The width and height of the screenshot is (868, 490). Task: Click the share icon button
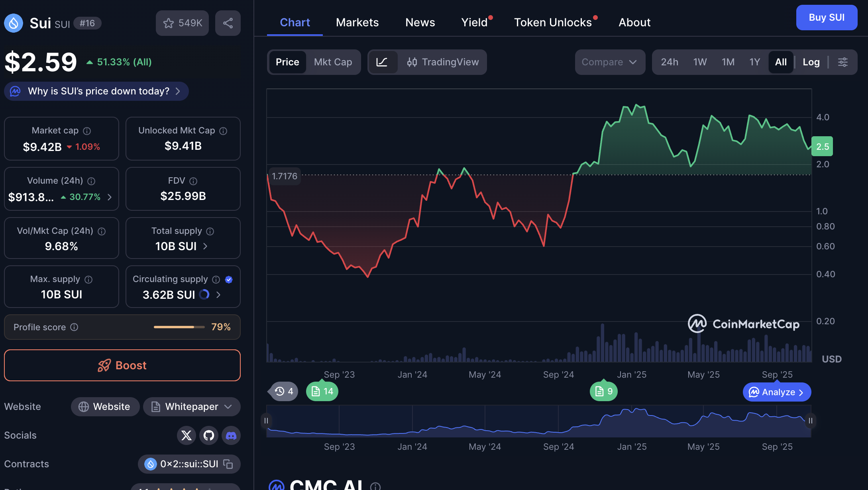point(228,23)
